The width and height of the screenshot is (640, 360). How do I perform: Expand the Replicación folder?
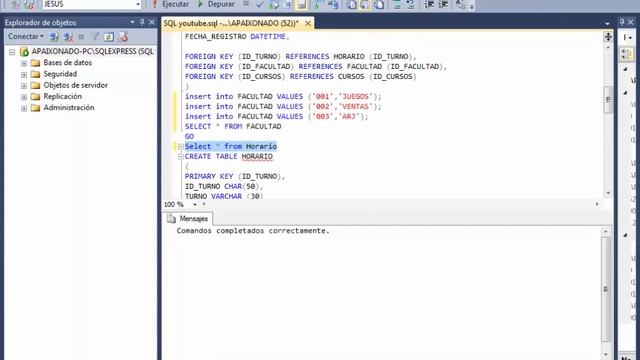[x=24, y=97]
